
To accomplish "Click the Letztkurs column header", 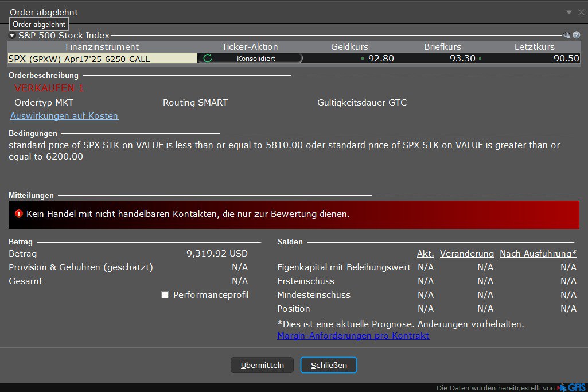I will (534, 47).
